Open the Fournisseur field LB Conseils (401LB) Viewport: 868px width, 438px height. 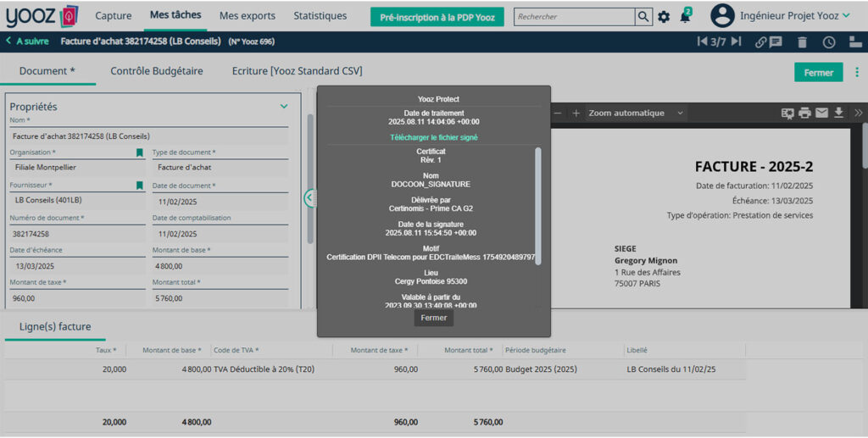[x=77, y=200]
